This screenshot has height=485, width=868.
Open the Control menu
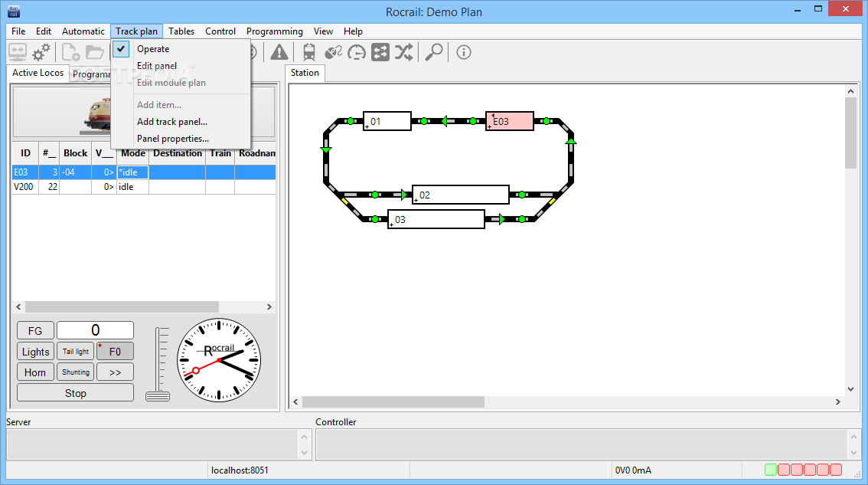pyautogui.click(x=220, y=31)
